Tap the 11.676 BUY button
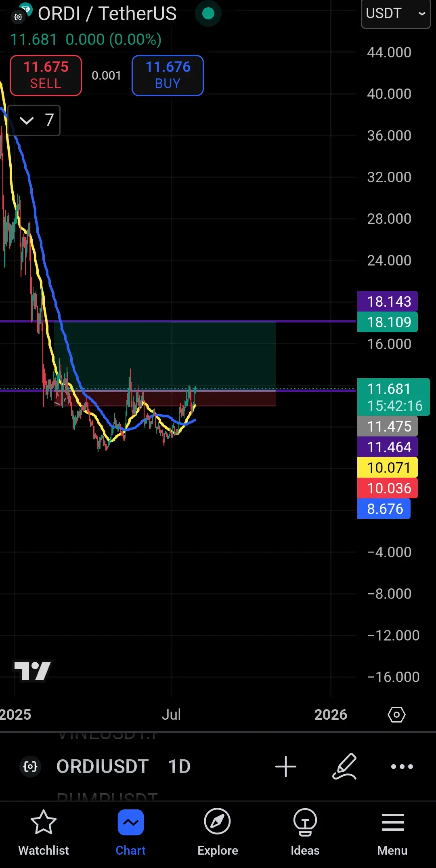Image resolution: width=436 pixels, height=868 pixels. tap(168, 75)
